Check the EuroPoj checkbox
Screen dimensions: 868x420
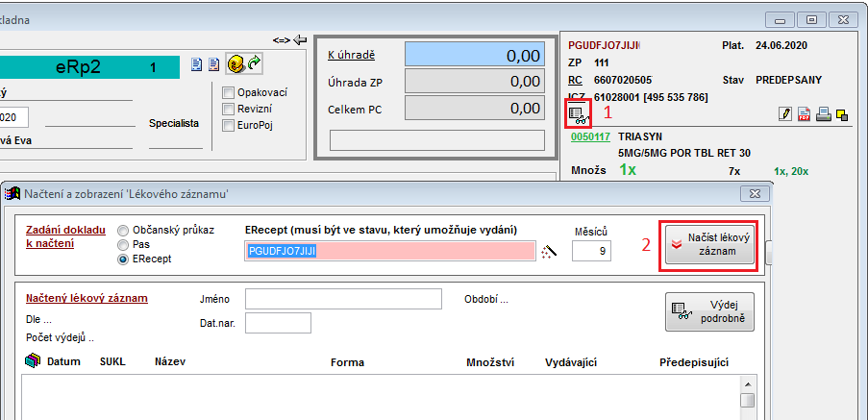click(229, 125)
